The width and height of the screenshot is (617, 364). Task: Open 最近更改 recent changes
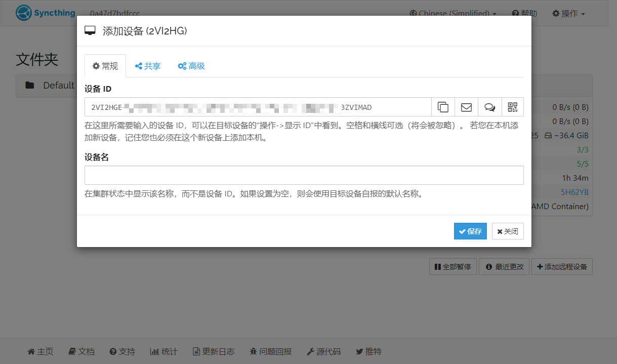(504, 266)
